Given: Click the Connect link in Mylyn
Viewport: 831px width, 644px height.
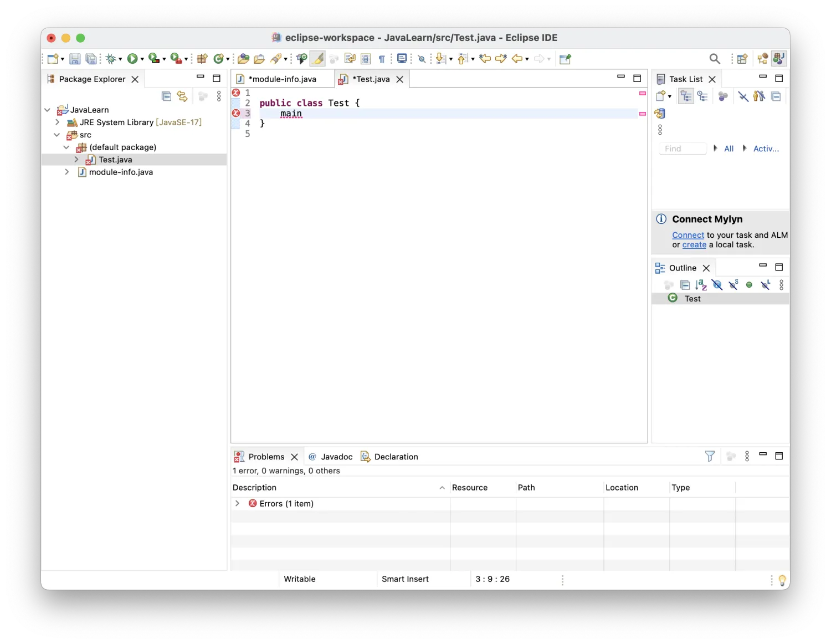Looking at the screenshot, I should coord(688,235).
